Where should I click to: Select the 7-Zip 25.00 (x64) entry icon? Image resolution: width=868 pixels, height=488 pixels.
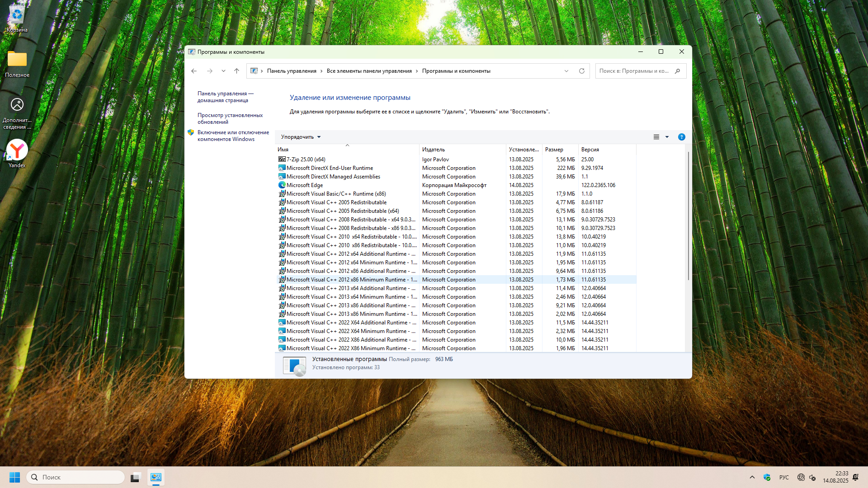coord(282,159)
